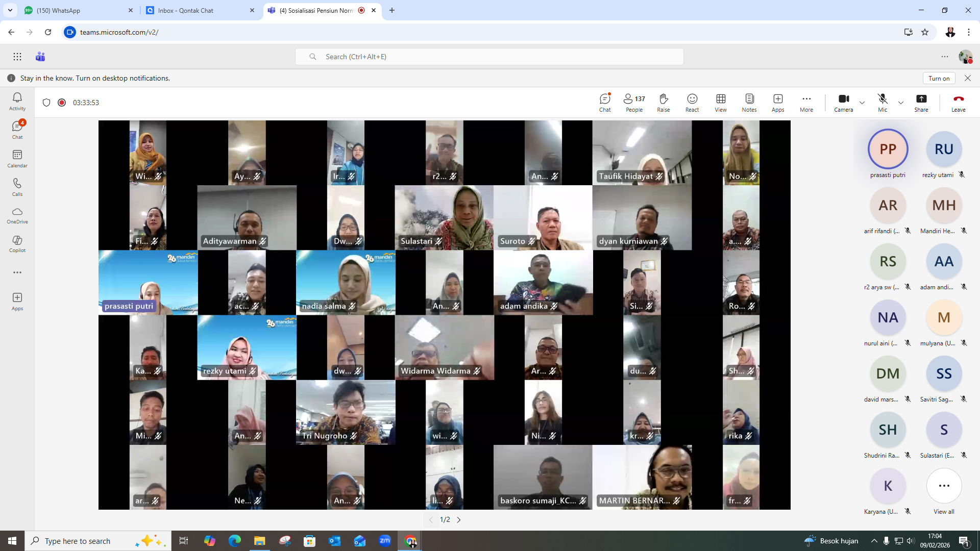This screenshot has height=551, width=980.
Task: Share screen content
Action: click(x=921, y=103)
